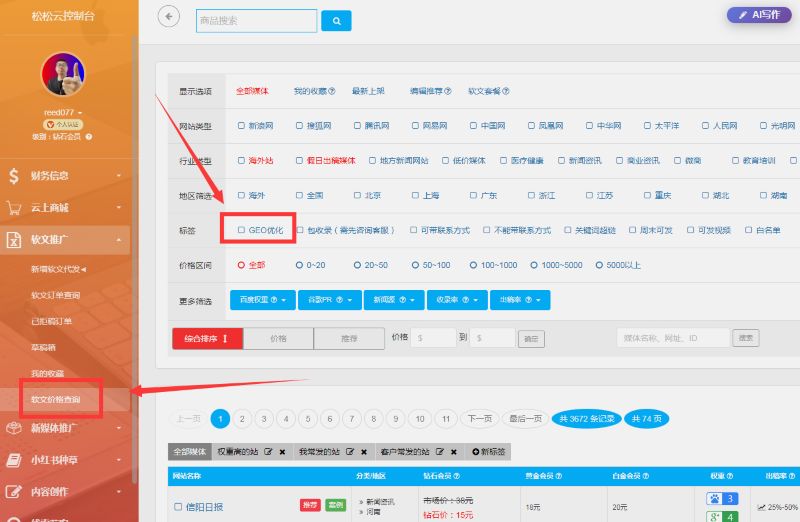
Task: Select the 0~20 price range radio
Action: tap(299, 265)
